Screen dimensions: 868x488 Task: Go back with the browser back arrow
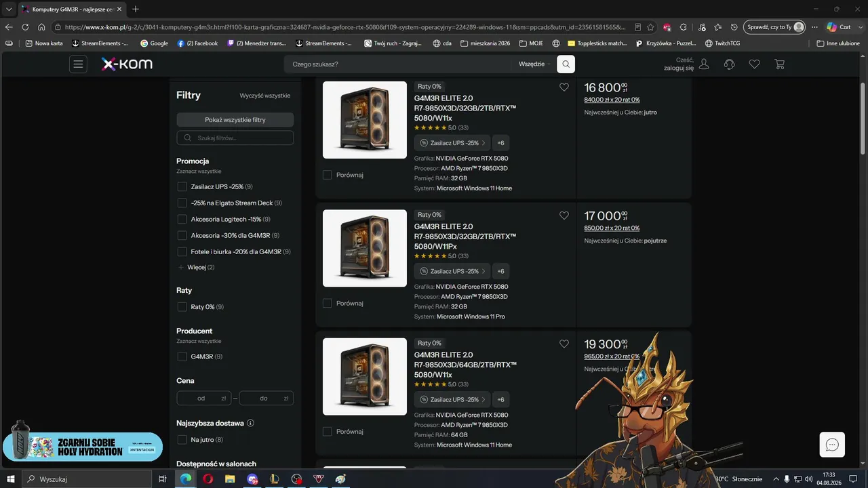click(x=9, y=27)
